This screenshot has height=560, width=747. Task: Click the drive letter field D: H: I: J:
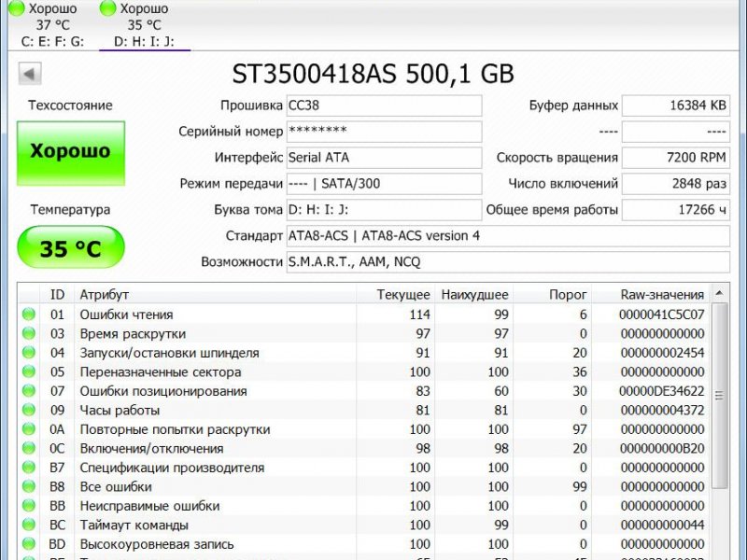pos(384,210)
